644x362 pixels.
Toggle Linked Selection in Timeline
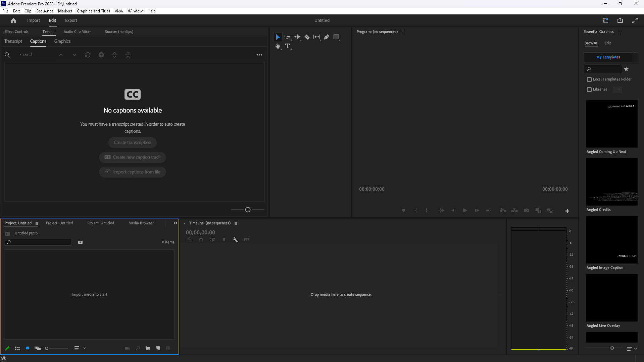[x=212, y=240]
